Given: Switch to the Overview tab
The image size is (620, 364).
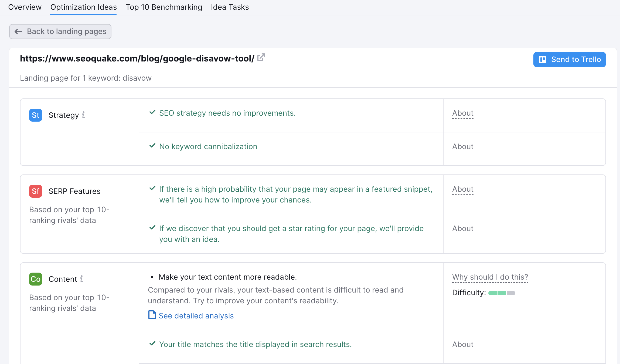Looking at the screenshot, I should click(25, 7).
